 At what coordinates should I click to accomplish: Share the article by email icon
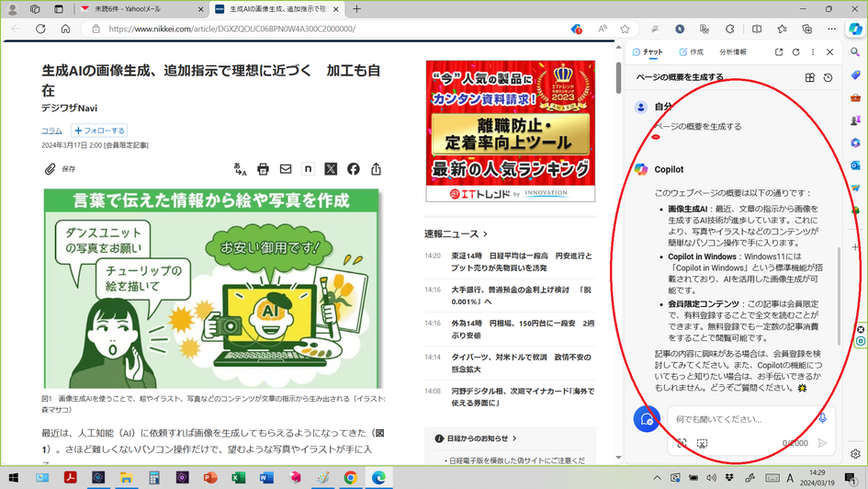[286, 169]
